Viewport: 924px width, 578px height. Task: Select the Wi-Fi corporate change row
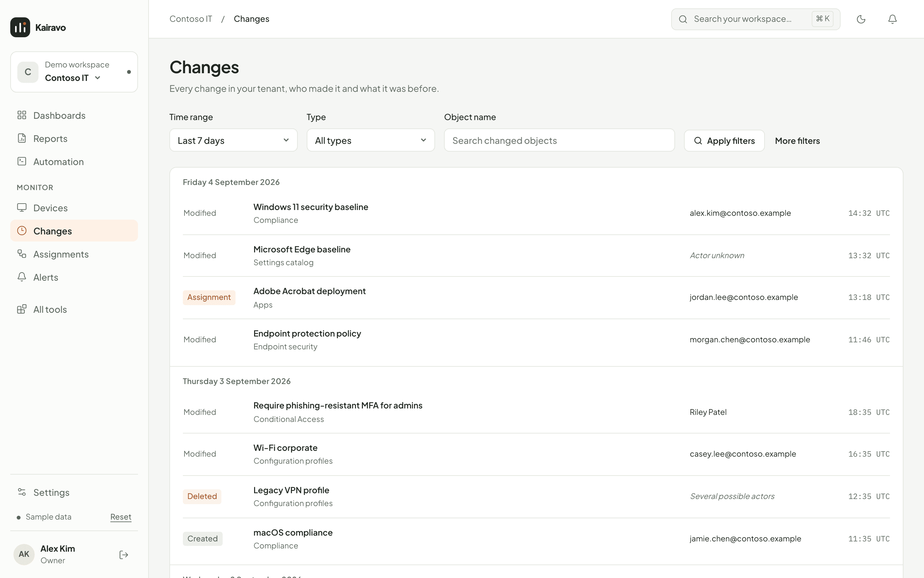[536, 454]
